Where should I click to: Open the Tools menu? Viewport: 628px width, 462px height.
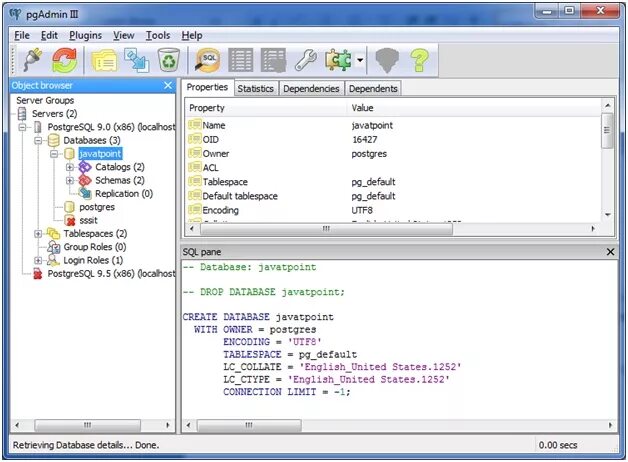158,36
